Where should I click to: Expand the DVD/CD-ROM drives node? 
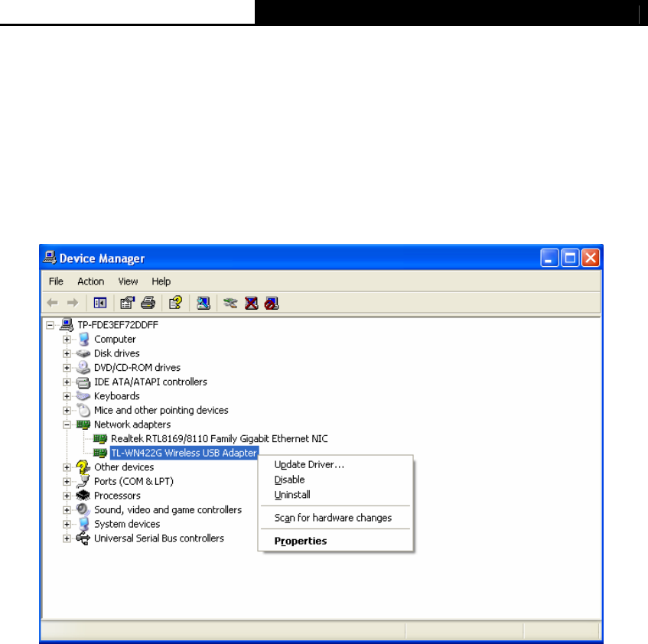[x=67, y=368]
